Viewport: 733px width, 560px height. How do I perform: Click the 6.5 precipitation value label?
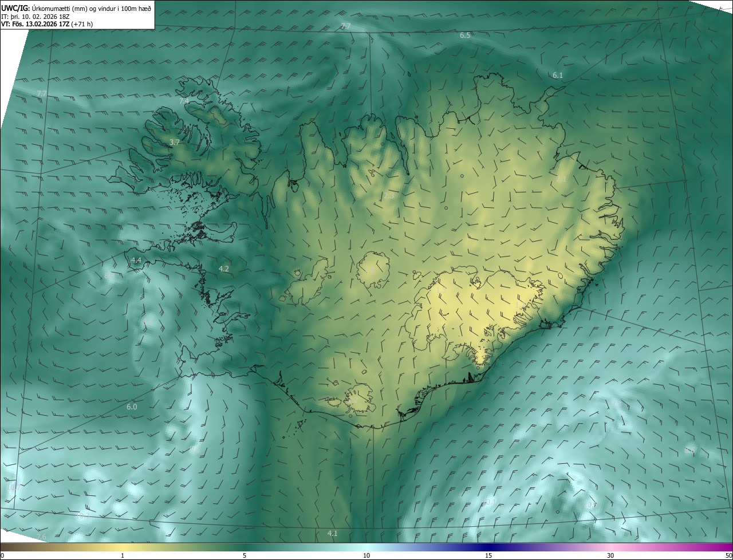465,36
